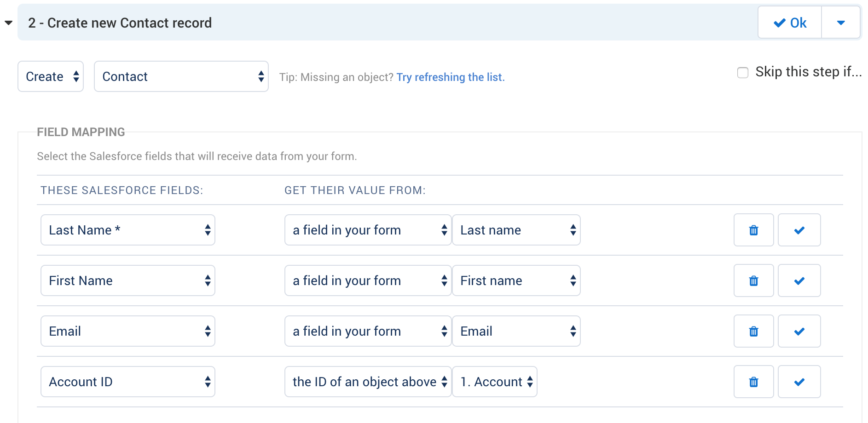868x423 pixels.
Task: Click checkmark for First Name row
Action: click(799, 280)
